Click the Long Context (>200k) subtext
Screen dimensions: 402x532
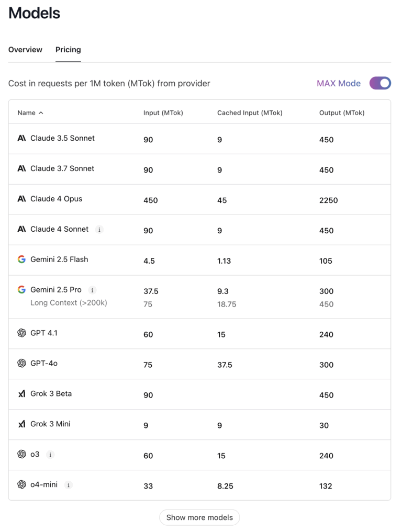tap(69, 302)
